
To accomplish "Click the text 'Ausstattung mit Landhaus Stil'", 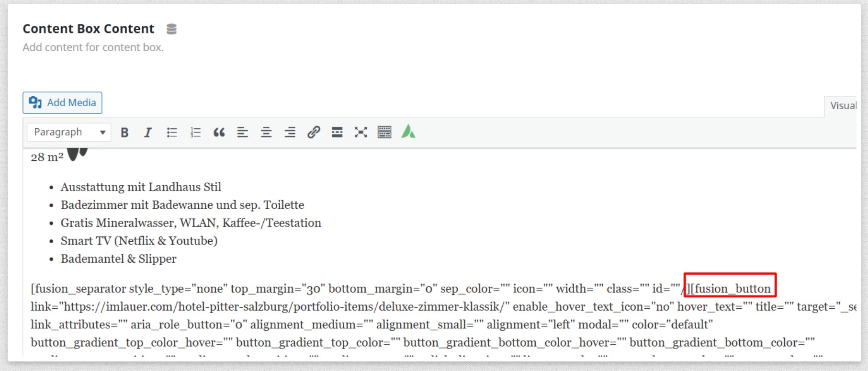I will tap(141, 187).
